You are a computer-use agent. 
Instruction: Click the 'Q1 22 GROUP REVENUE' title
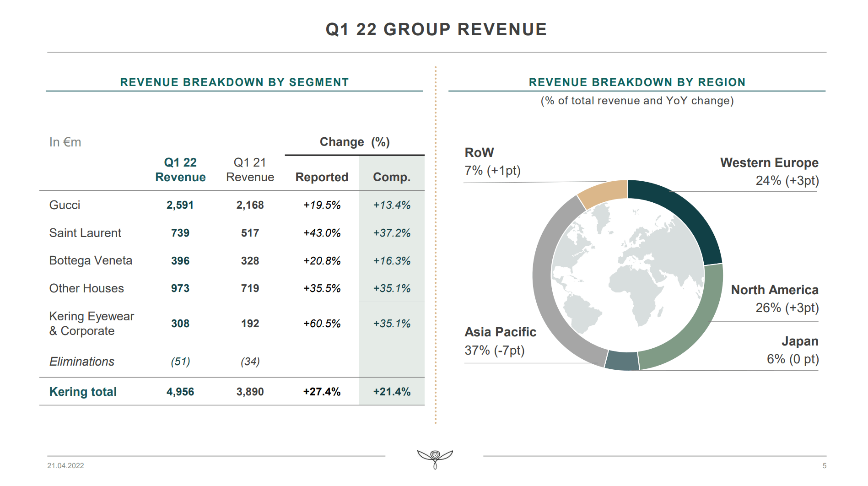point(436,29)
